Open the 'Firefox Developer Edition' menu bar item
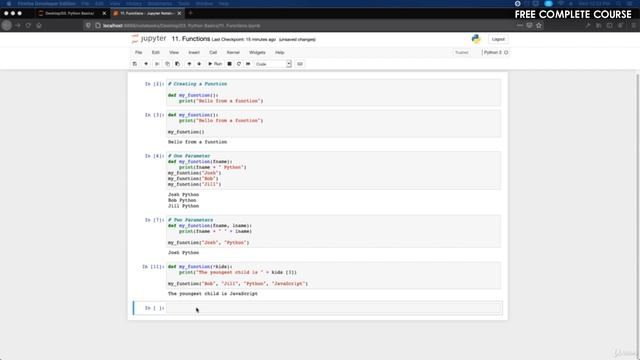The image size is (640, 360). [x=47, y=3]
